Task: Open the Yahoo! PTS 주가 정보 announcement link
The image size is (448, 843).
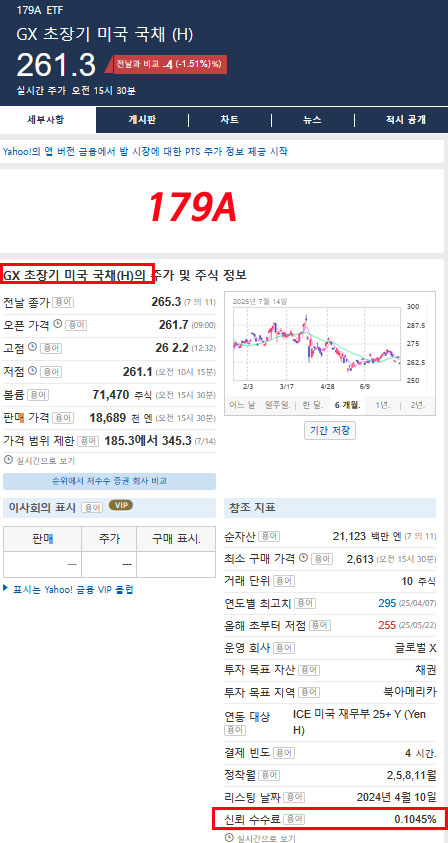Action: pos(145,152)
